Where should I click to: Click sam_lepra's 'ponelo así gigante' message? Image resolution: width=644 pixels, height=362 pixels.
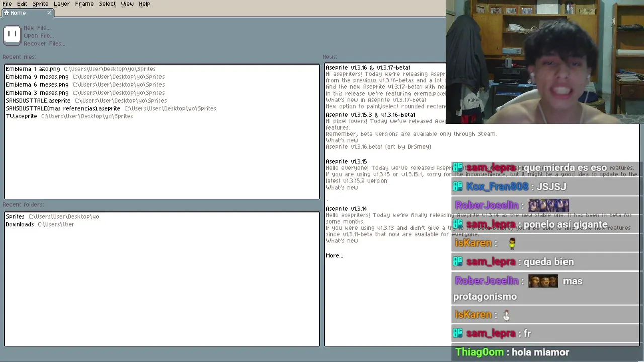(x=566, y=225)
